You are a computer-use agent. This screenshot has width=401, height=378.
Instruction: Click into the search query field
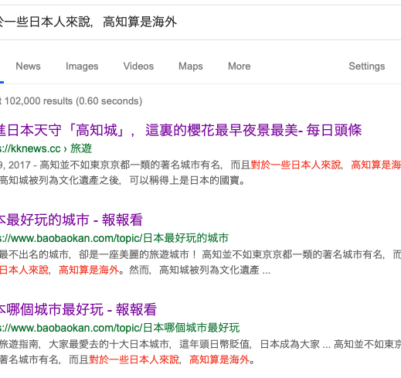pos(200,22)
